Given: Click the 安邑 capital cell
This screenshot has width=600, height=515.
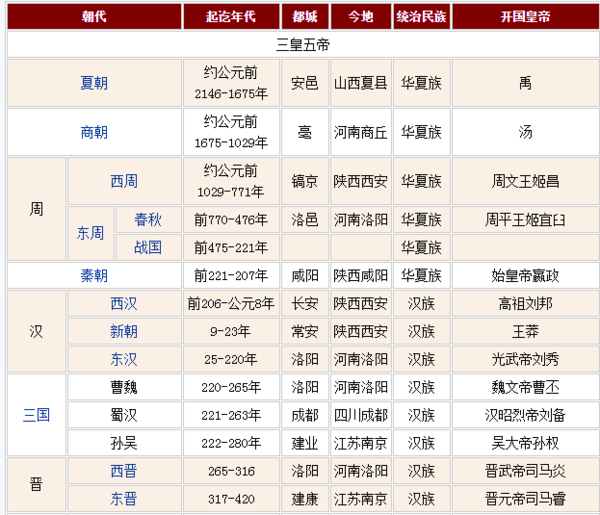Looking at the screenshot, I should pyautogui.click(x=305, y=83).
